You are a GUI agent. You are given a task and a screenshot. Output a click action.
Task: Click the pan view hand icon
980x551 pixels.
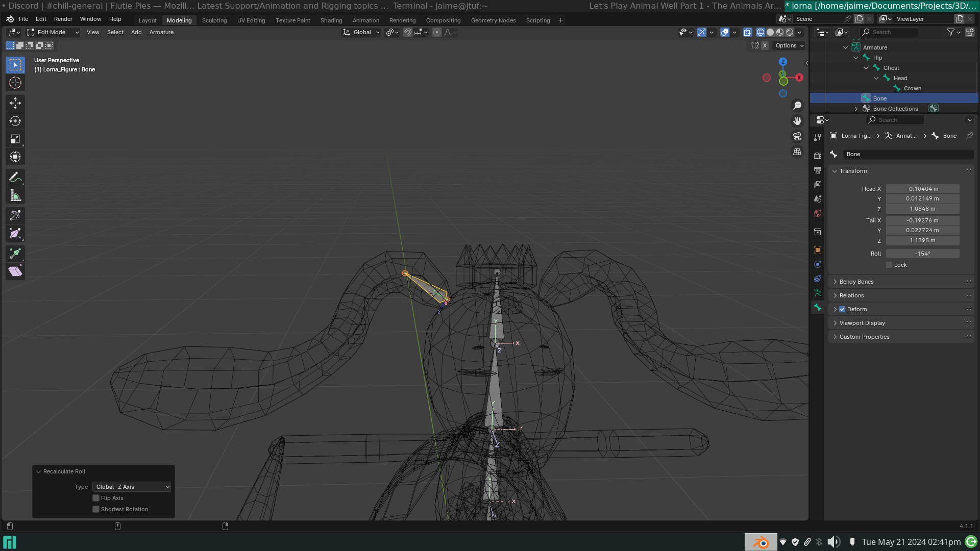point(797,121)
